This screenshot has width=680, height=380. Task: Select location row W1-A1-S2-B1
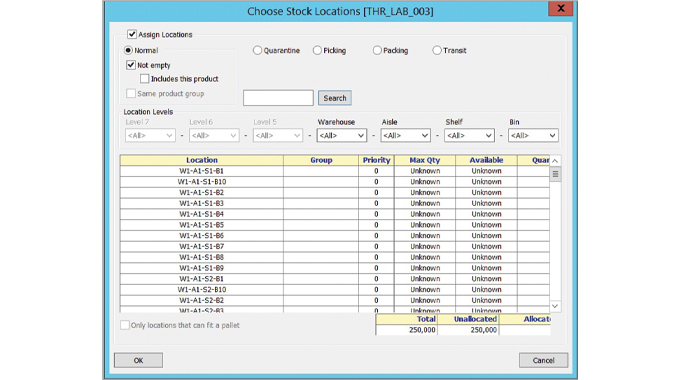pos(335,279)
